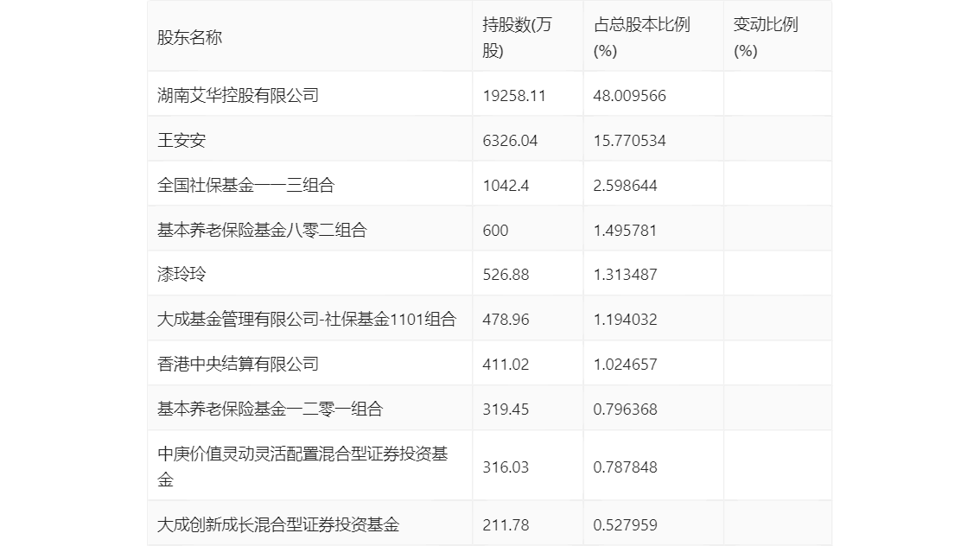Image resolution: width=980 pixels, height=546 pixels.
Task: Select percentage 0.527959
Action: pos(625,524)
